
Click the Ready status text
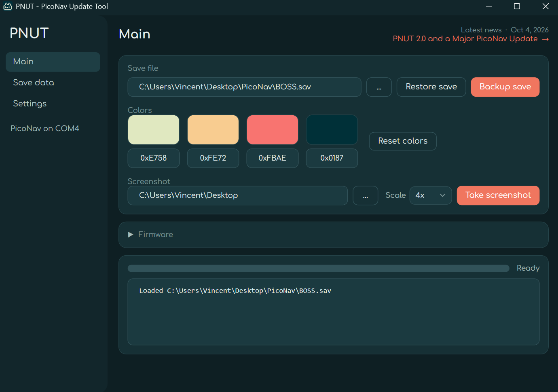tap(528, 268)
